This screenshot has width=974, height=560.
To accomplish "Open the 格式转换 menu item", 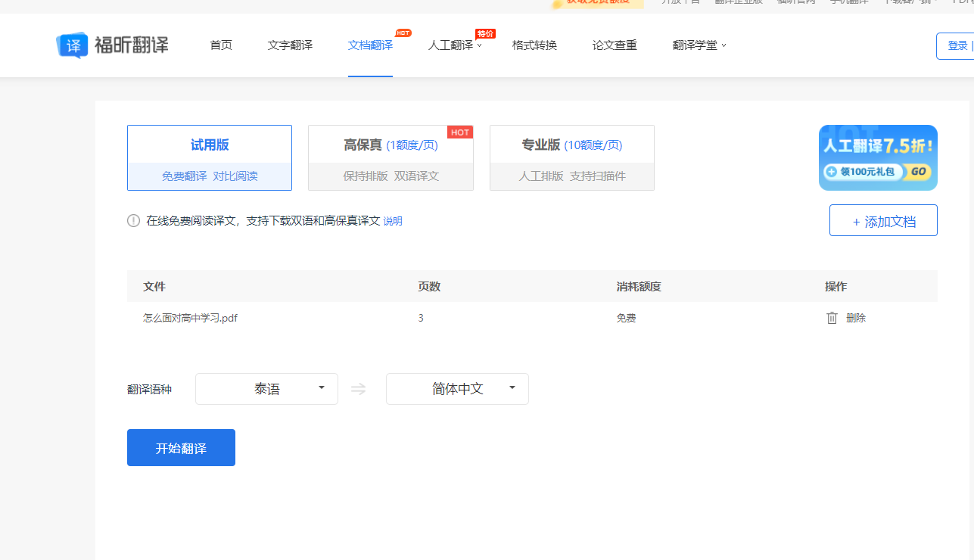I will (534, 45).
